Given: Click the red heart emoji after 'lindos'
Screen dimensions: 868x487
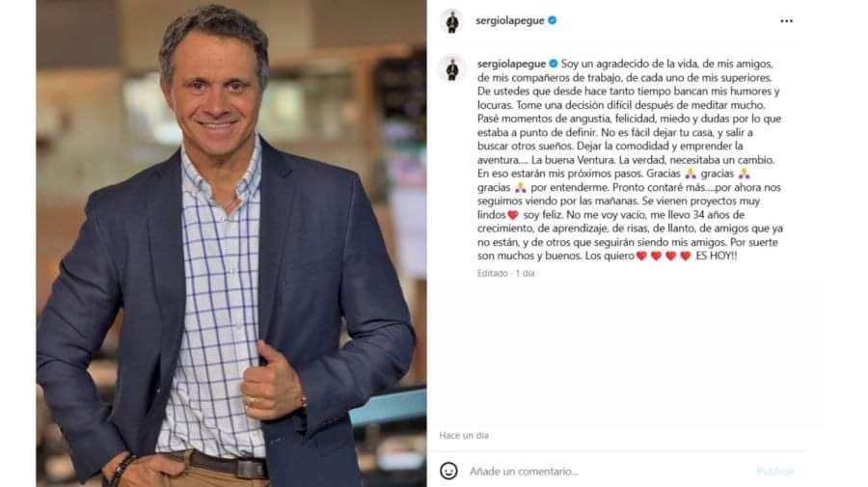Looking at the screenshot, I should tap(513, 215).
